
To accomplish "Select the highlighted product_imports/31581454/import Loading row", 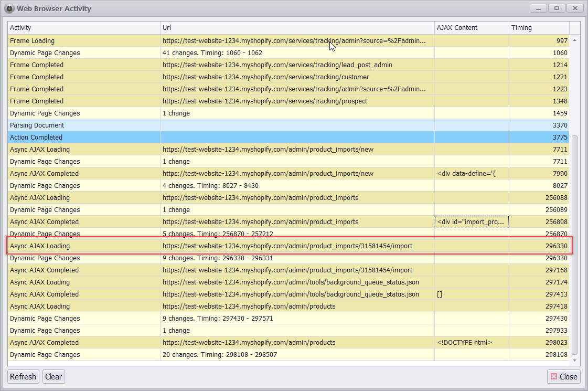I will click(x=287, y=246).
